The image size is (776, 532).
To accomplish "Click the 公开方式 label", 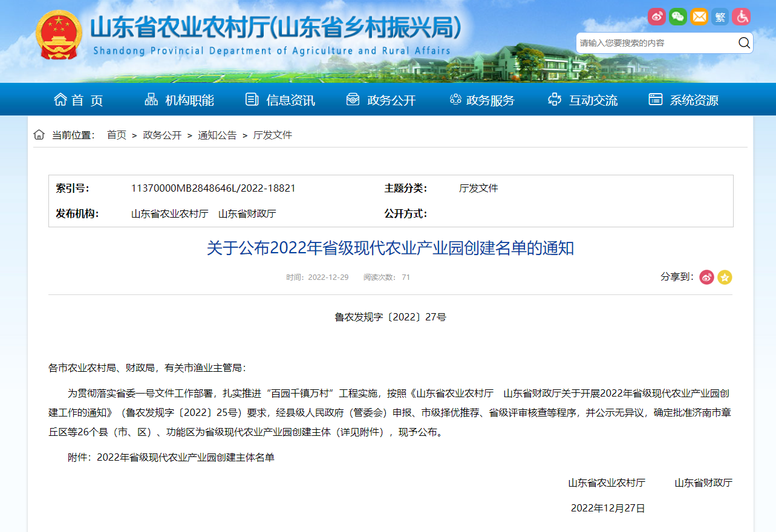I will pos(406,213).
